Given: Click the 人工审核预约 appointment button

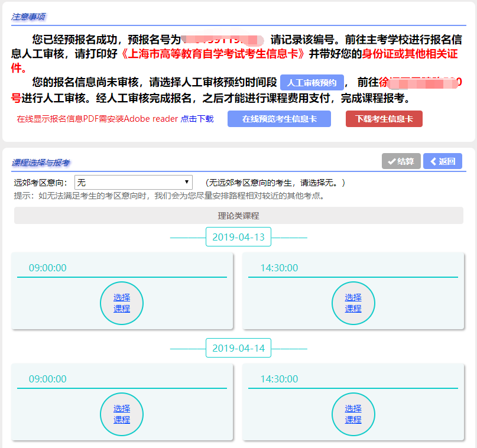Looking at the screenshot, I should (x=311, y=83).
